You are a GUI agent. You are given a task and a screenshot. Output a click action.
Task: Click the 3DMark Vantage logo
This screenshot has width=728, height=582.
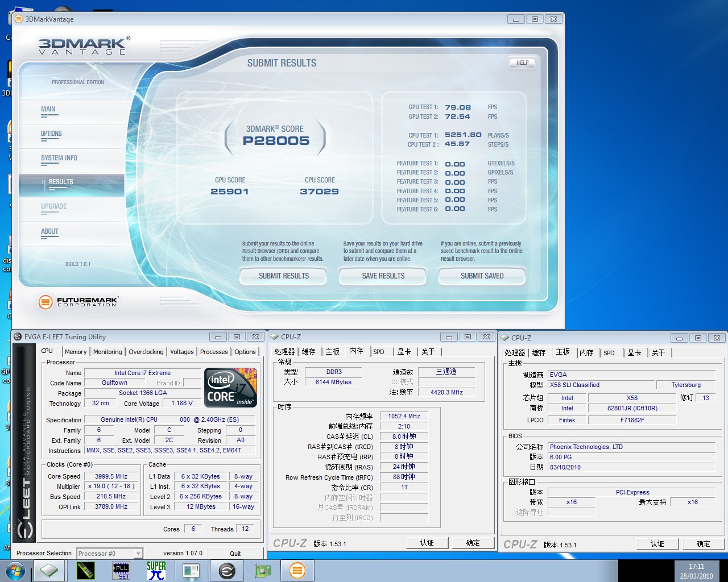(x=84, y=45)
